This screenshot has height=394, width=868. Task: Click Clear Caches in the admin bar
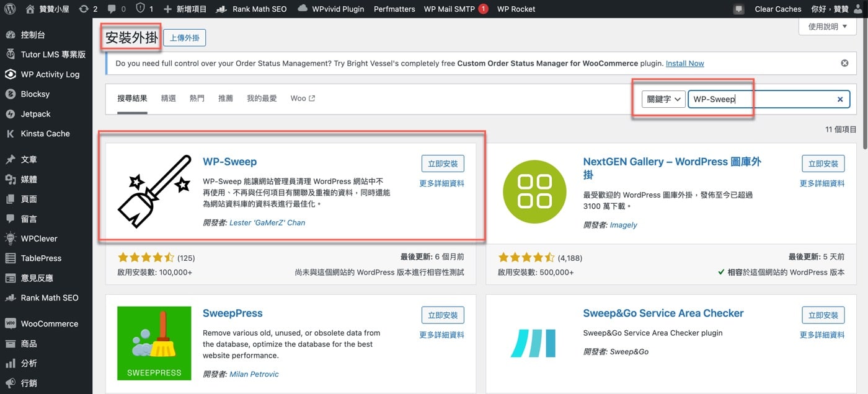778,9
